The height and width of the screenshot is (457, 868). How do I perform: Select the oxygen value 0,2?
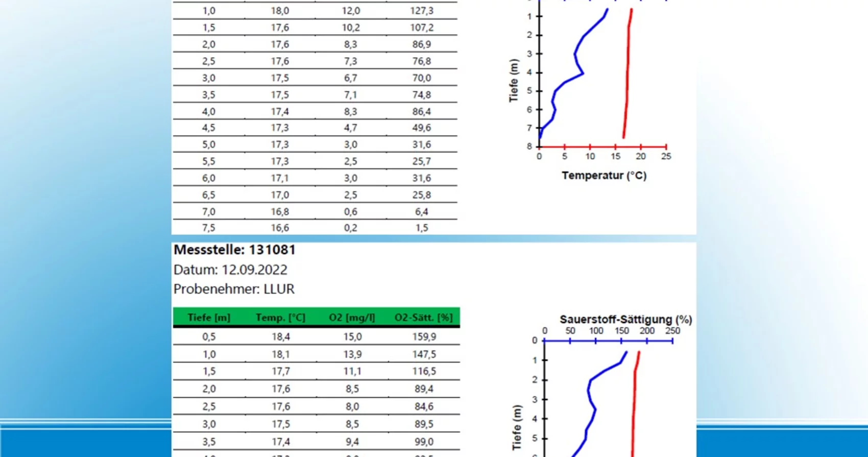tap(351, 228)
